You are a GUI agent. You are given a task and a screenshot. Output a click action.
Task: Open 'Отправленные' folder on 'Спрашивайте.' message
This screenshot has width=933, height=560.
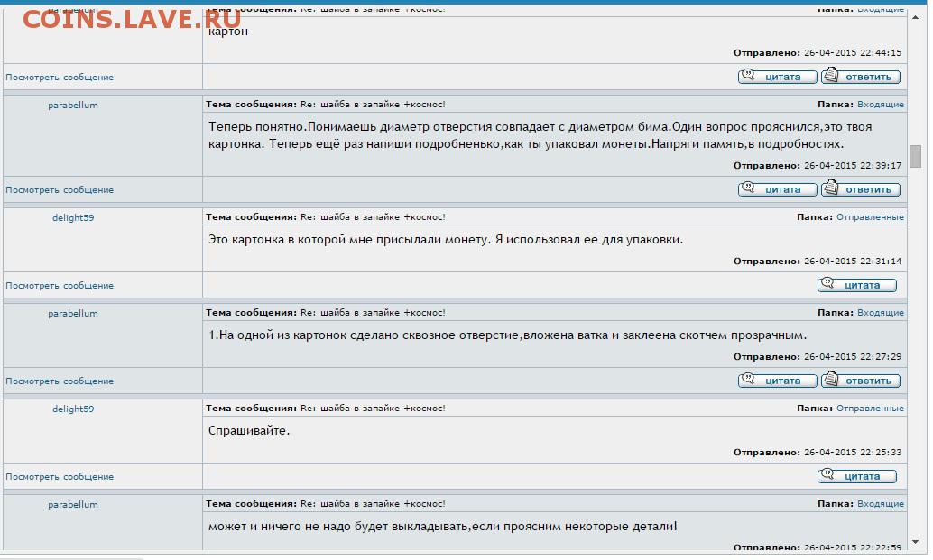[869, 409]
